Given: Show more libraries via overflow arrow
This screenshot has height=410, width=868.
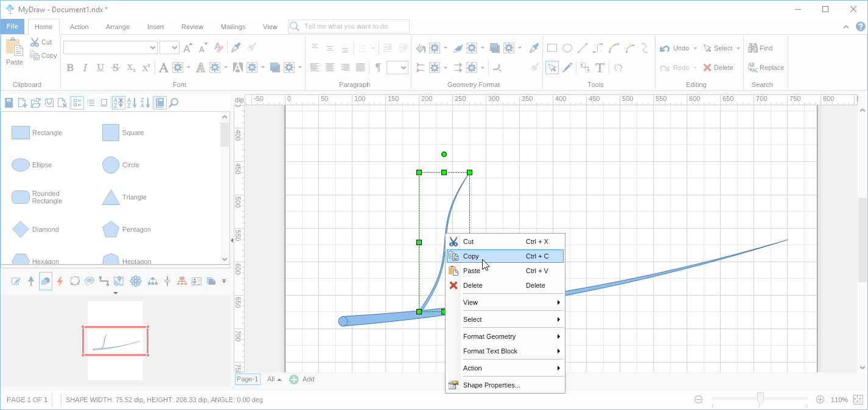Looking at the screenshot, I should coord(224,281).
